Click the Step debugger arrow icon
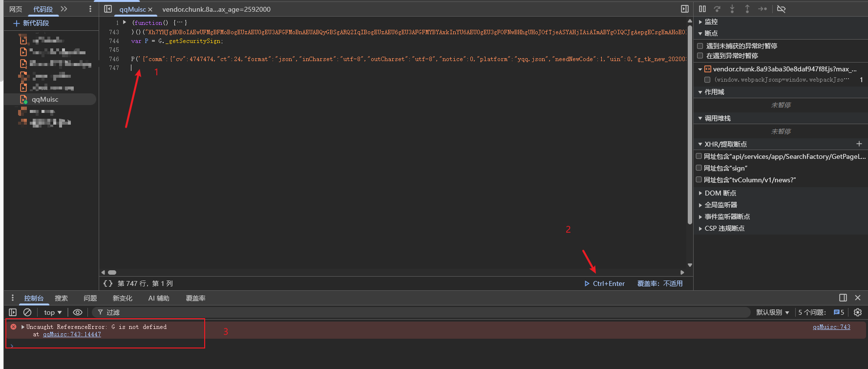The height and width of the screenshot is (369, 868). point(762,9)
